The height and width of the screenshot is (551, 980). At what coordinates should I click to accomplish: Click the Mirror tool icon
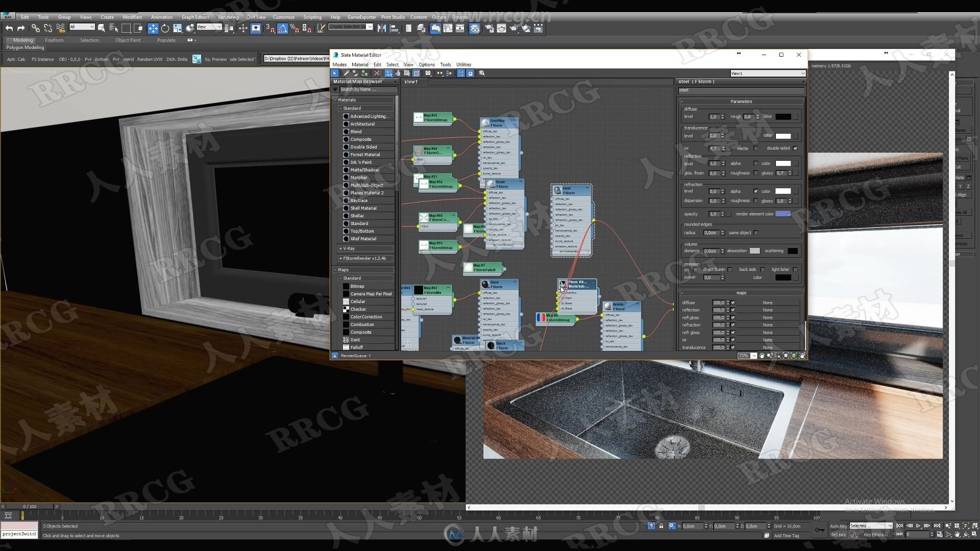[x=382, y=29]
